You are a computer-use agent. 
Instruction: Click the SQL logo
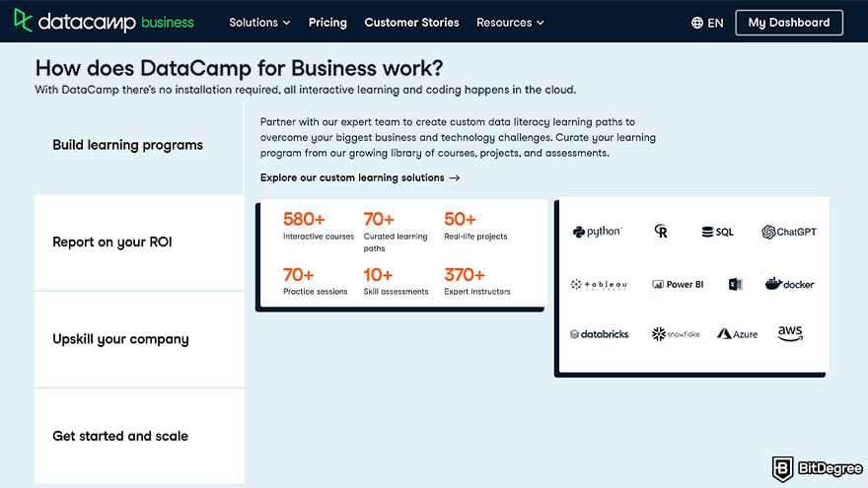[x=717, y=232]
